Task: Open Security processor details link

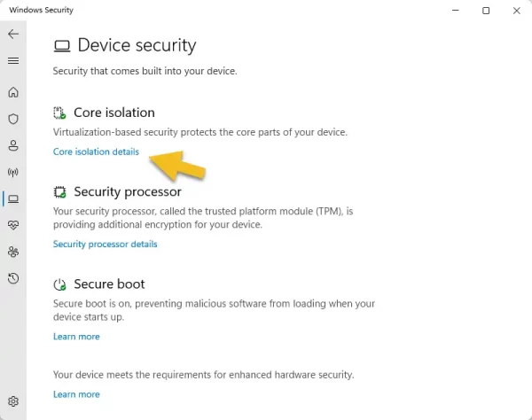Action: [106, 244]
